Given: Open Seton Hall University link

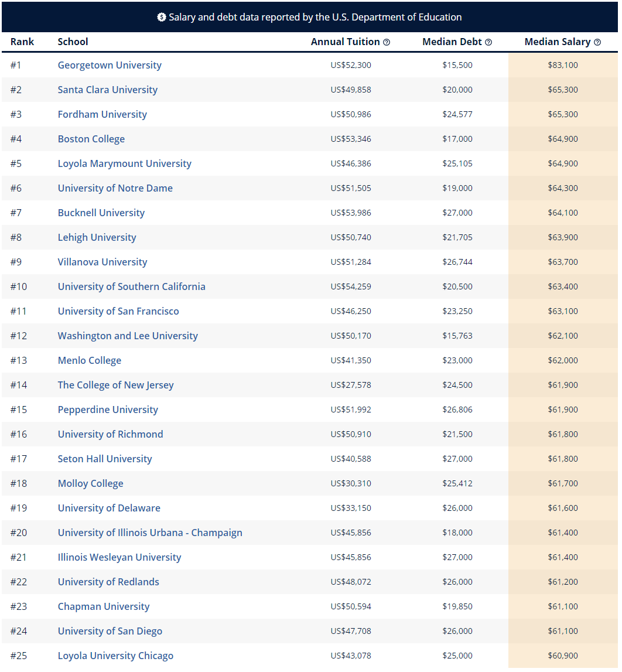Looking at the screenshot, I should 105,459.
